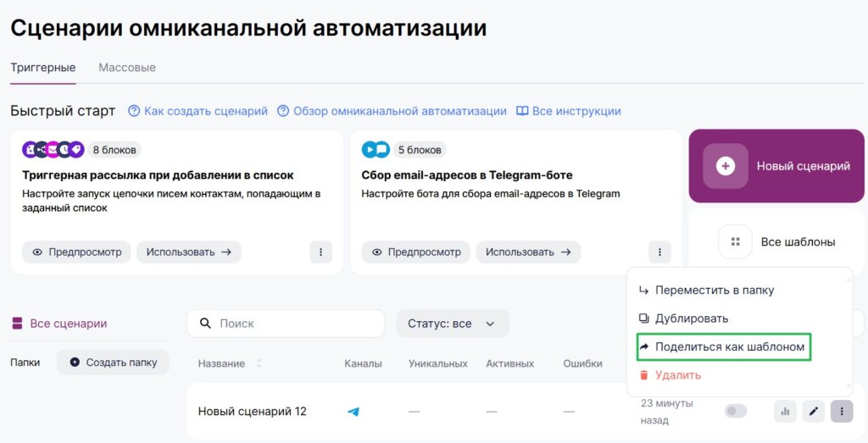Click the eye icon in Триггерная рассылка Предпросмотр

click(x=37, y=252)
